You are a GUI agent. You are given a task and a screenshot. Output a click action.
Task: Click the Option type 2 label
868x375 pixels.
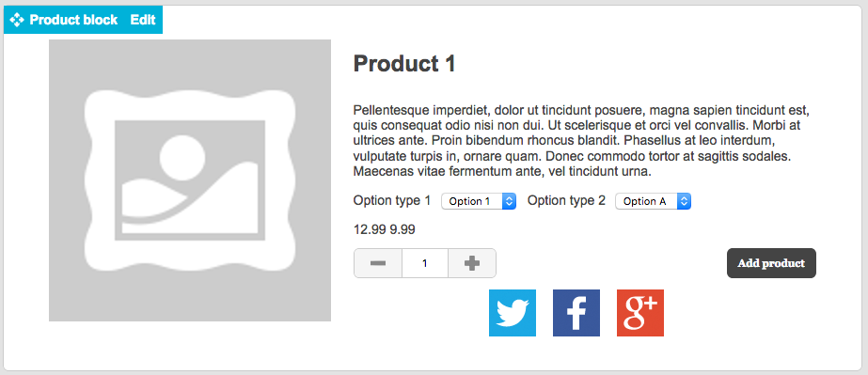(x=566, y=201)
